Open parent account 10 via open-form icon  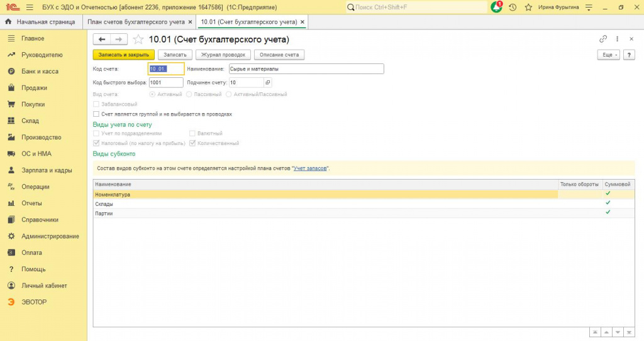point(267,82)
